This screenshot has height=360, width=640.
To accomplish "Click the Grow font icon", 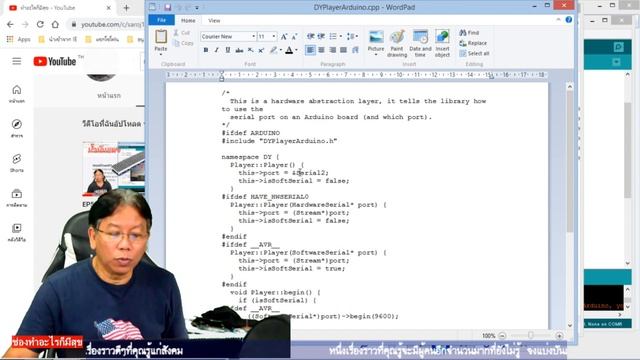I will (284, 37).
